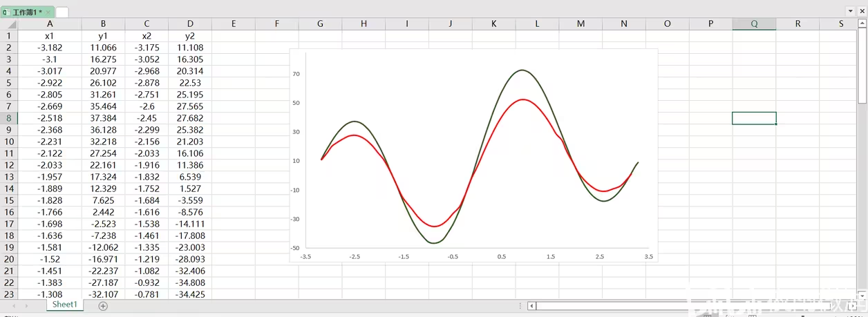Image resolution: width=868 pixels, height=317 pixels.
Task: Click cell containing y1 header
Action: pos(103,36)
